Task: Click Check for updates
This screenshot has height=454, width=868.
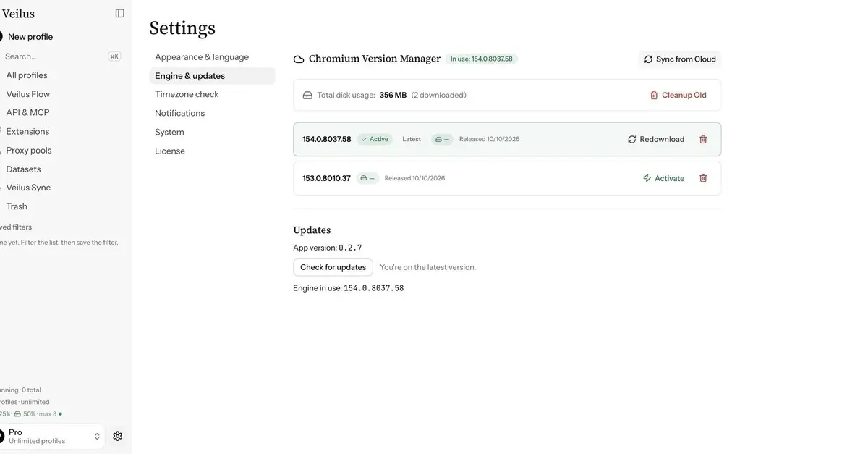Action: click(x=333, y=267)
